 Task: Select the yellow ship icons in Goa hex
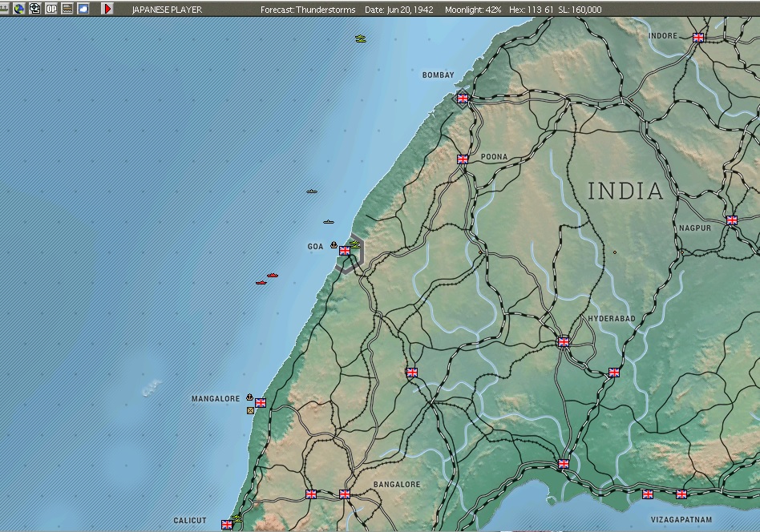[355, 244]
